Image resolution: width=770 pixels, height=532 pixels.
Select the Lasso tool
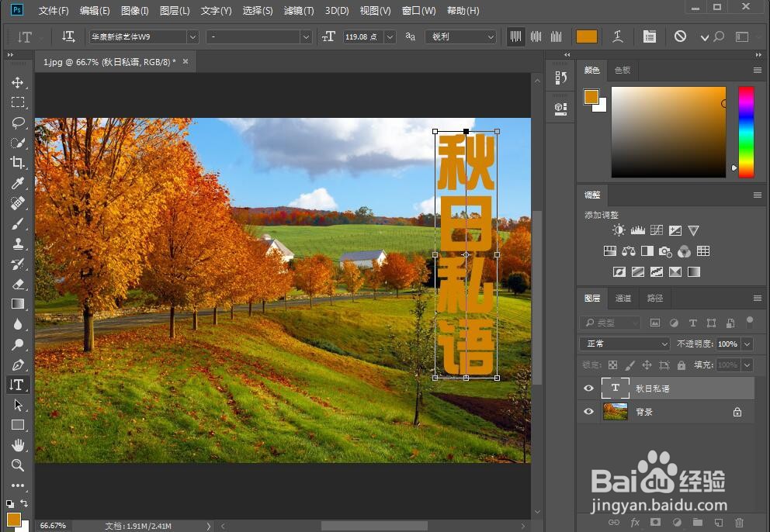click(18, 123)
